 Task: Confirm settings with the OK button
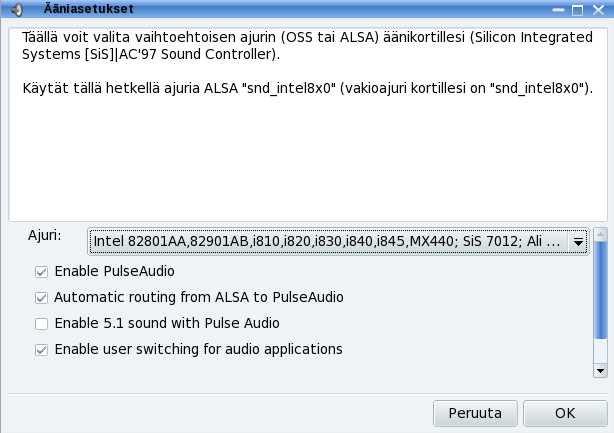click(565, 413)
